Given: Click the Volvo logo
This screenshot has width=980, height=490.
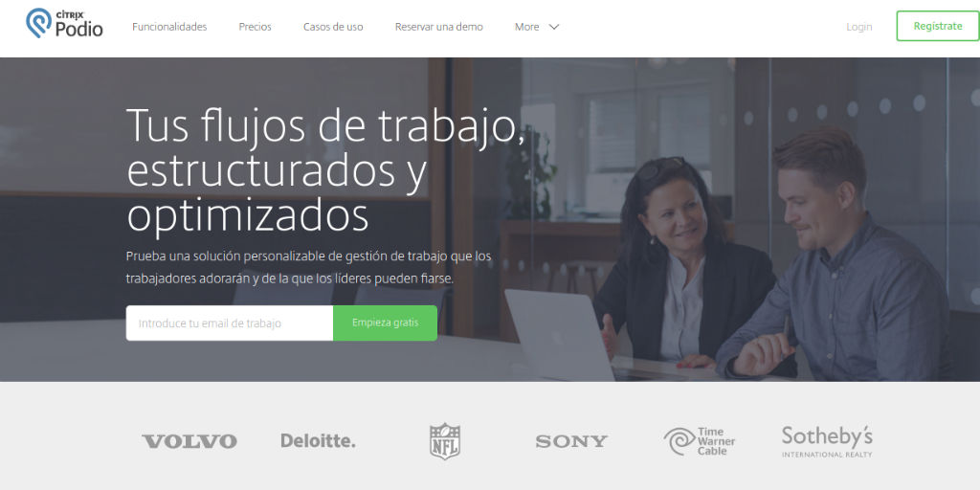Looking at the screenshot, I should (x=189, y=441).
